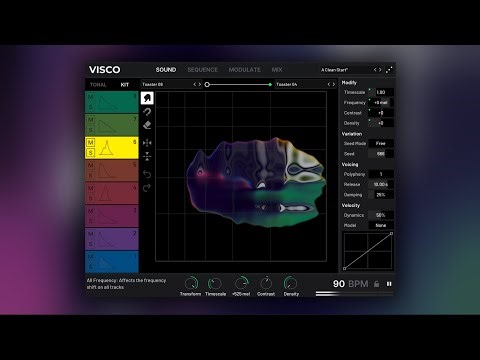Click the bottom Contrast knob

[x=266, y=283]
